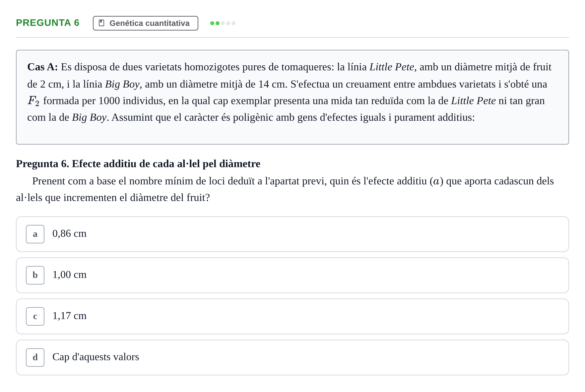Viewport: 585px width, 392px height.
Task: Click the letter box labeled c
Action: pyautogui.click(x=35, y=316)
